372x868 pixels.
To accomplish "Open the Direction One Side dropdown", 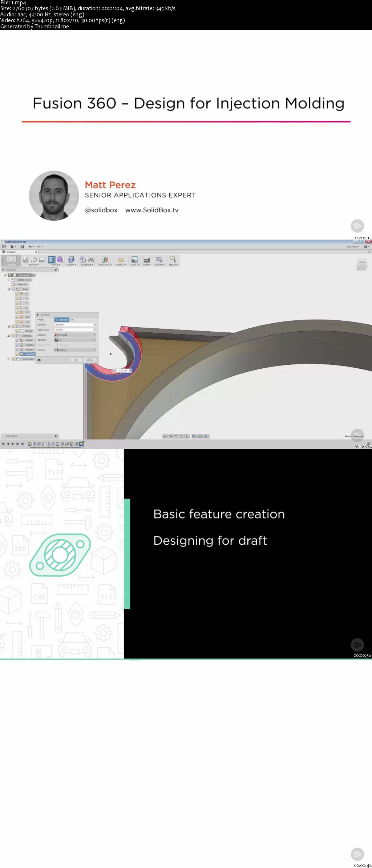I will 75,335.
